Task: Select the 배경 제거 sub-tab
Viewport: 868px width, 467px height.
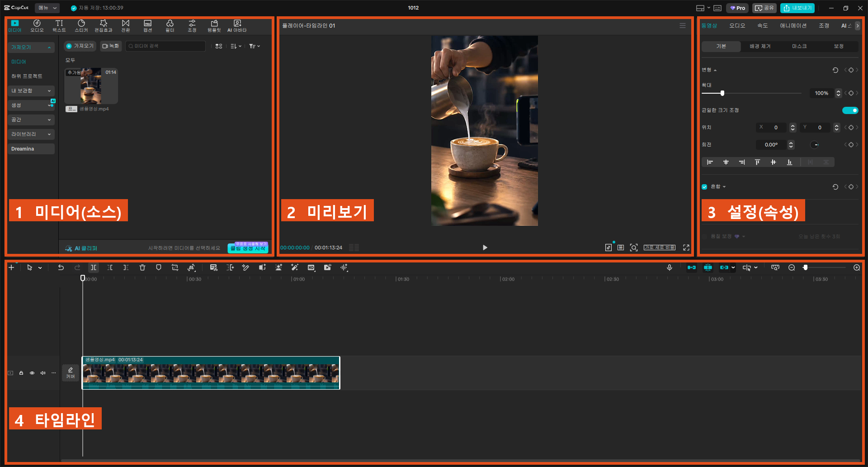Action: coord(760,46)
